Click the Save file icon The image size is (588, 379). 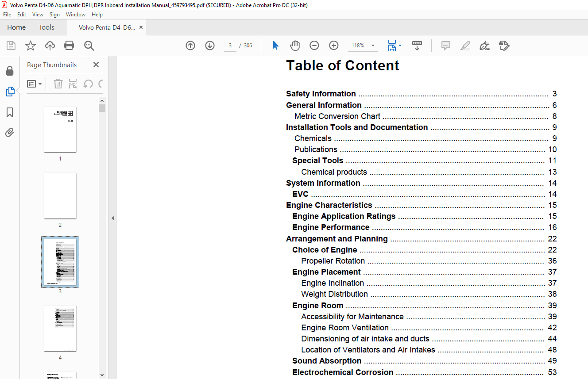[11, 46]
